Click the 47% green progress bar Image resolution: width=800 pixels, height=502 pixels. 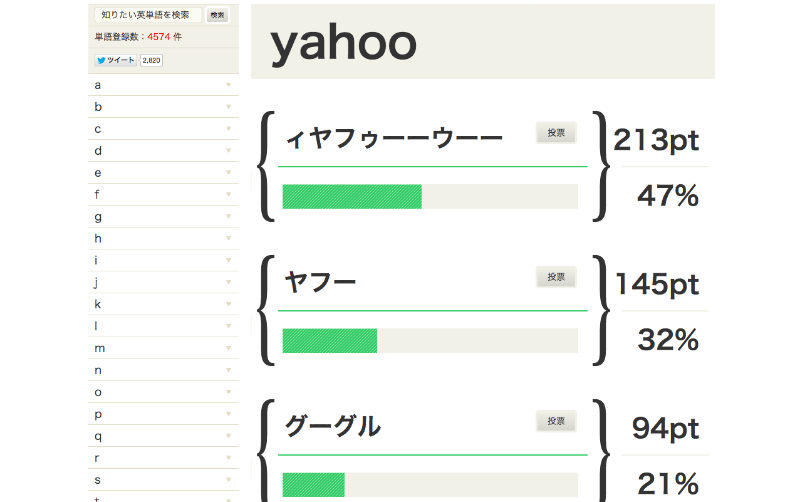(352, 196)
